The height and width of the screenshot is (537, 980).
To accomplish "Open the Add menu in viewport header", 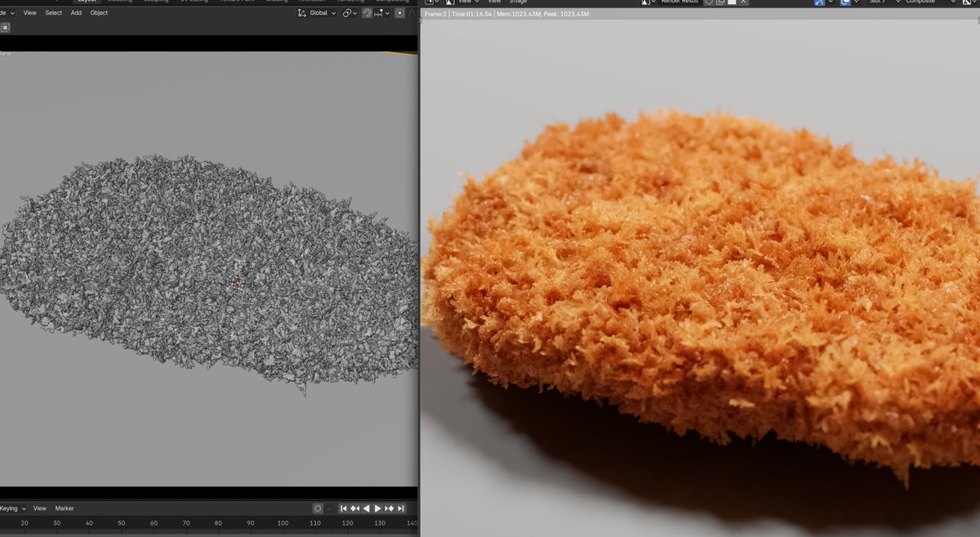I will [76, 13].
